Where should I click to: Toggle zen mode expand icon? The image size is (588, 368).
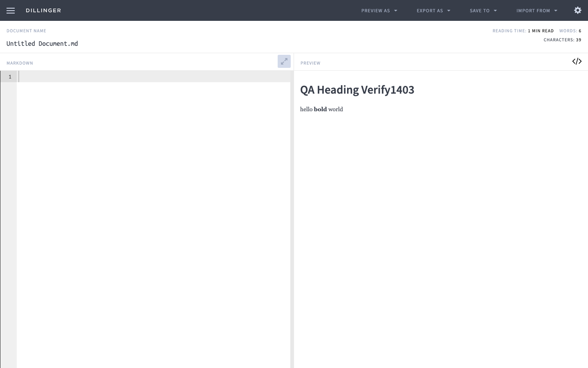click(x=284, y=61)
